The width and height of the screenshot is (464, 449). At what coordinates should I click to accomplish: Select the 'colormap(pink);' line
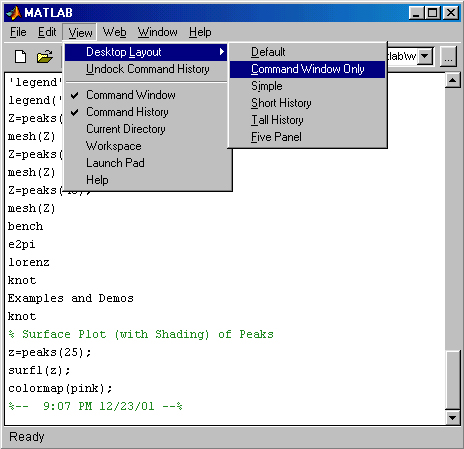pos(60,388)
